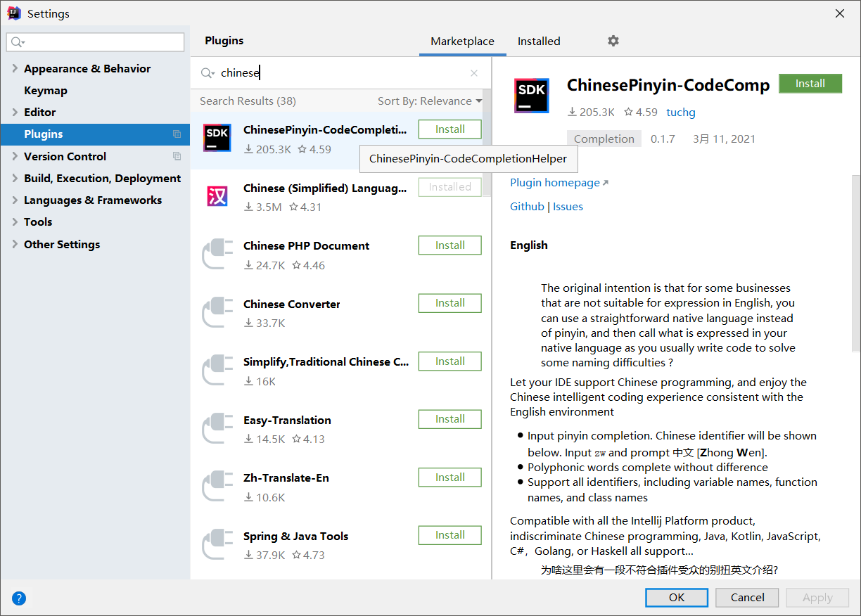This screenshot has height=616, width=861.
Task: Expand the Editor settings section
Action: (x=15, y=112)
